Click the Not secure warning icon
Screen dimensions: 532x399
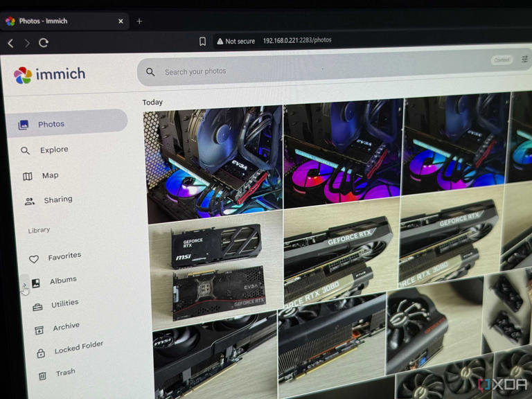pyautogui.click(x=220, y=42)
